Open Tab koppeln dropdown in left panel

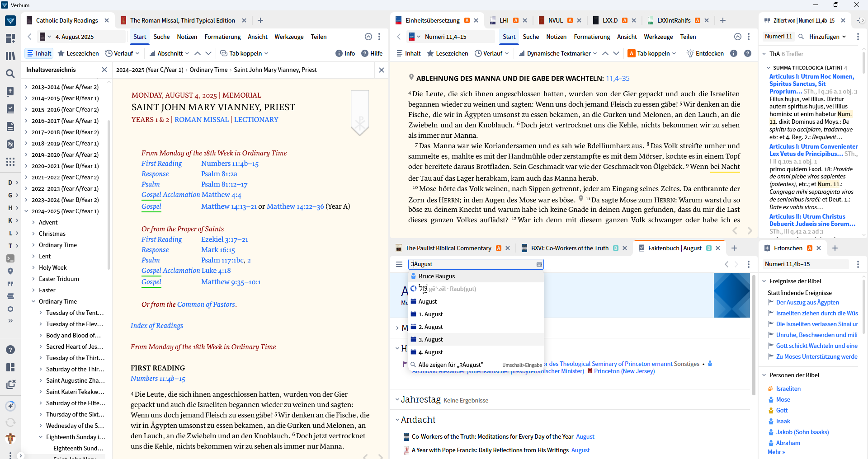[244, 53]
